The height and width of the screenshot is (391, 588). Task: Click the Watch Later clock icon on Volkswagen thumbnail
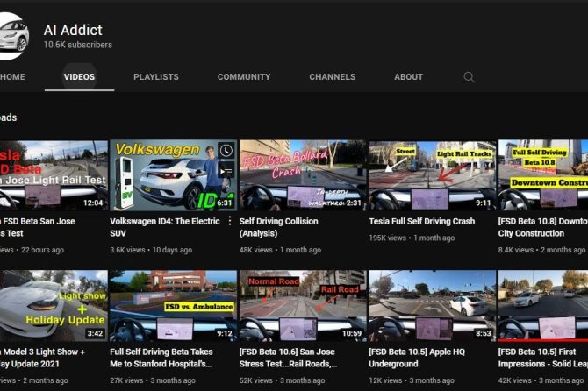tap(226, 151)
